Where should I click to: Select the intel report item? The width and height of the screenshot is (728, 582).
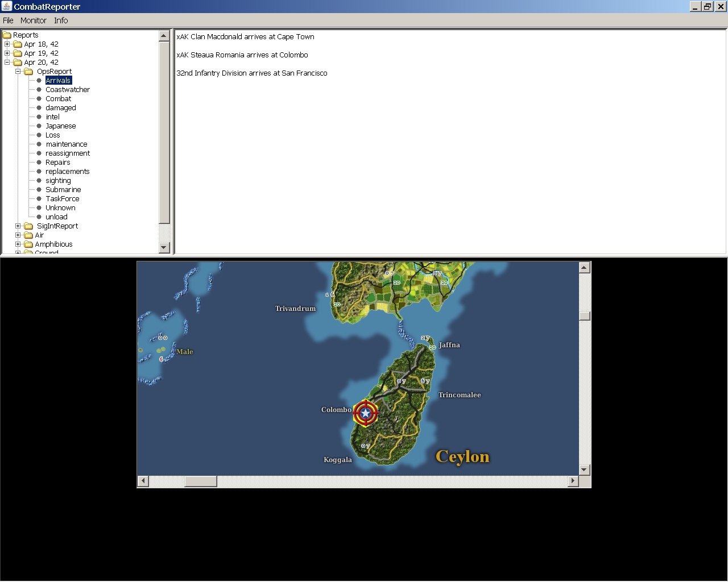point(52,117)
